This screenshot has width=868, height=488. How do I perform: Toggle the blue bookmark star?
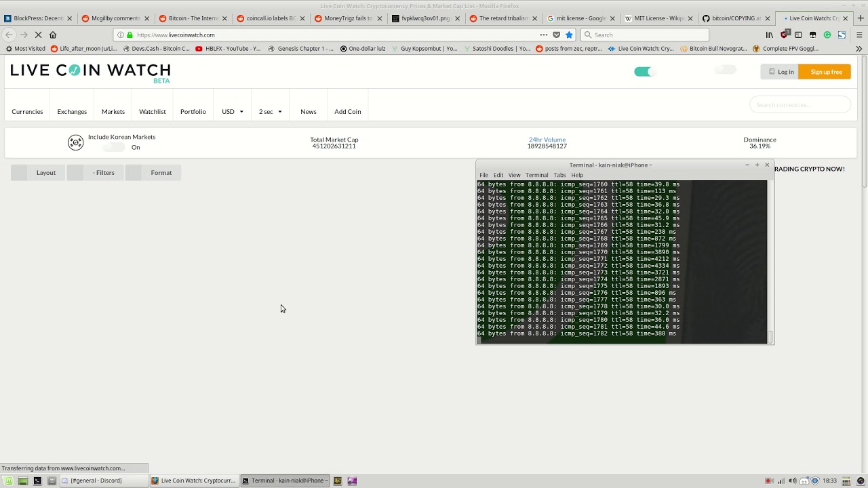coord(569,35)
